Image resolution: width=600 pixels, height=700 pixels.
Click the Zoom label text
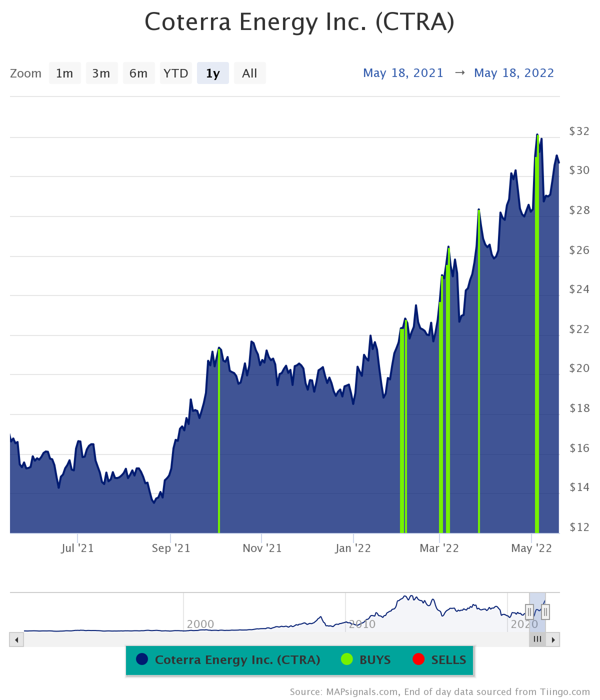(25, 73)
